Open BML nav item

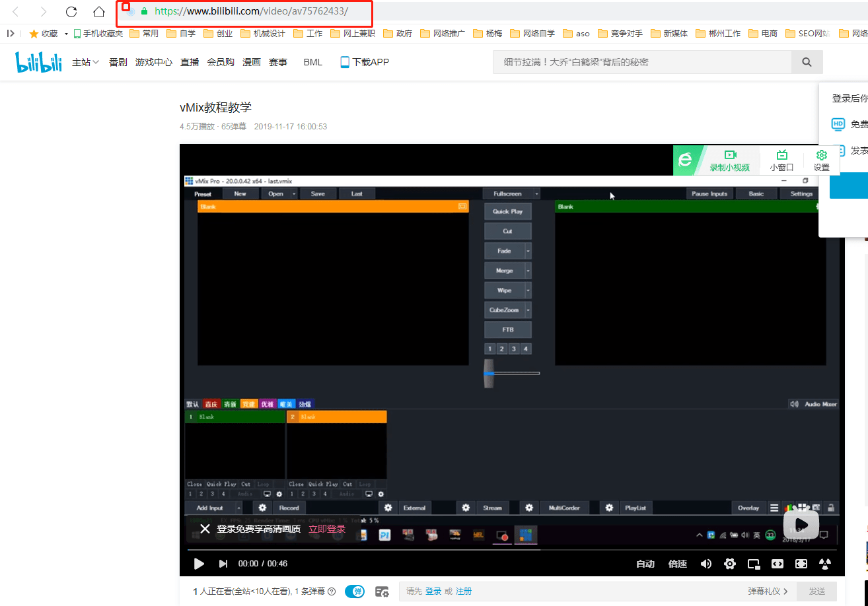(x=313, y=62)
